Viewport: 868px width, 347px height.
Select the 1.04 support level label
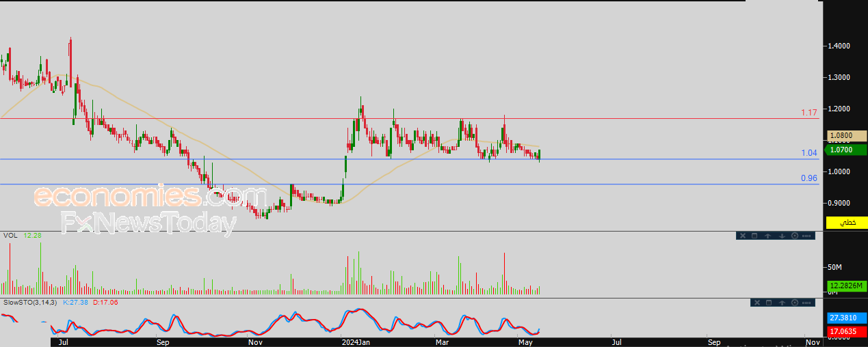tap(809, 153)
